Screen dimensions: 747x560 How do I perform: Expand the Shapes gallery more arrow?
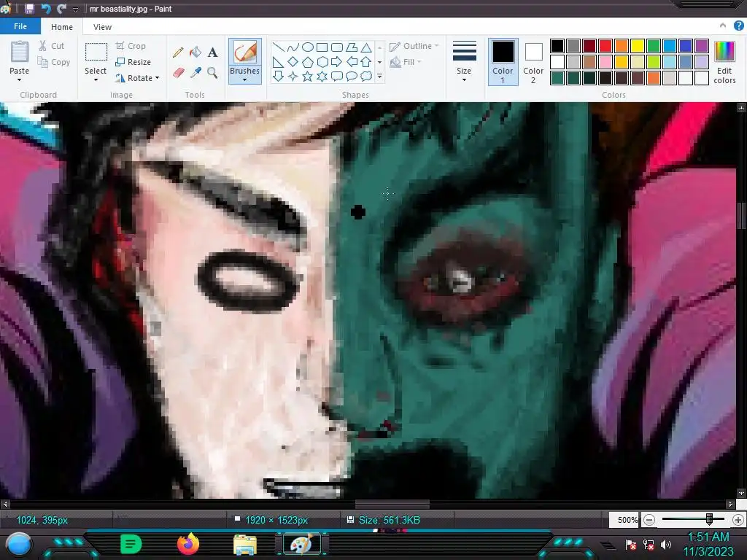(379, 76)
